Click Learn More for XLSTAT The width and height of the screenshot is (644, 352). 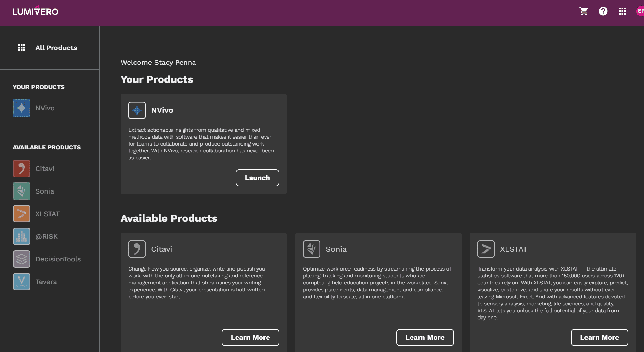click(x=599, y=337)
